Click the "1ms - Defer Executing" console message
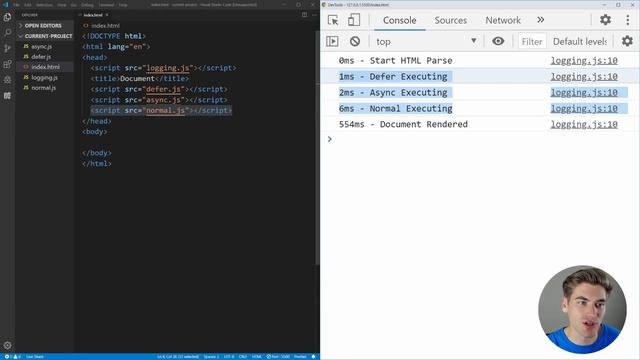The image size is (640, 360). (x=393, y=77)
